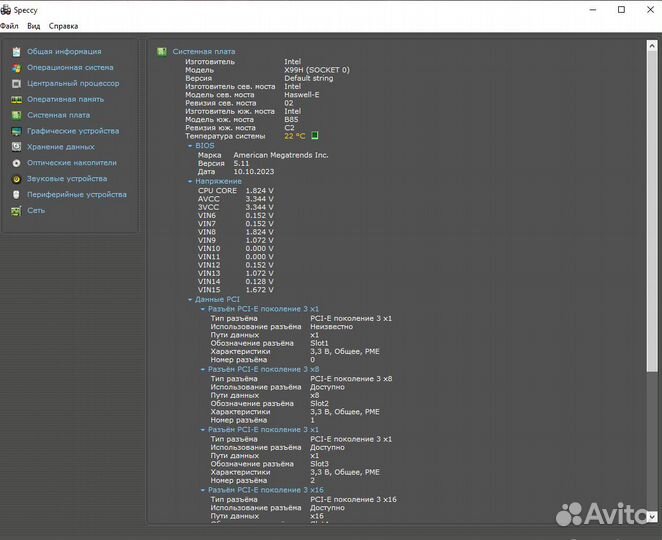Click the Haswell-E north bridge value
Screen dimensions: 662x540
point(301,95)
